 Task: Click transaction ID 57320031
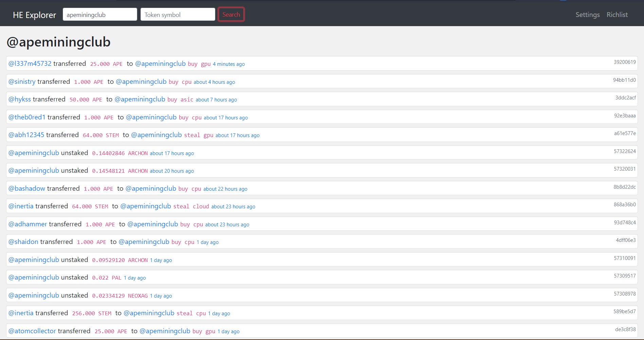click(625, 169)
